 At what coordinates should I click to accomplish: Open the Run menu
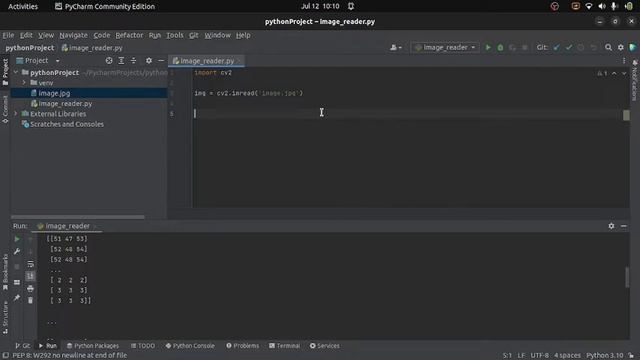coord(155,35)
